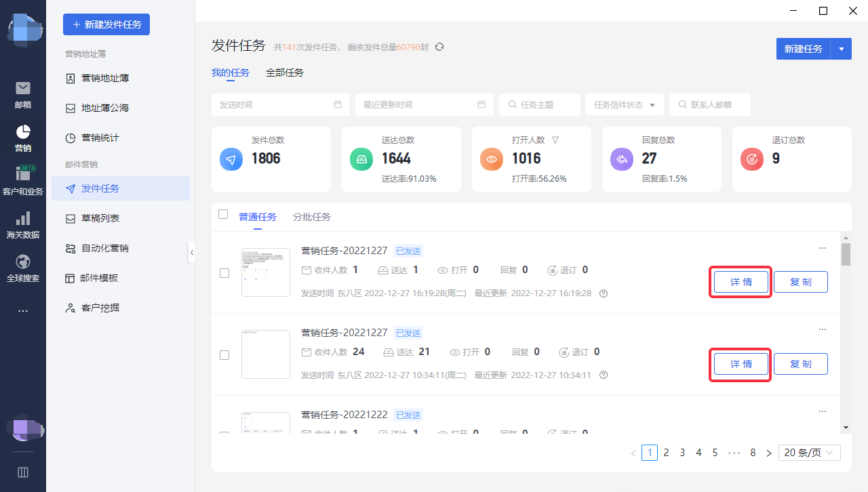Viewport: 868px width, 492px height.
Task: Collapse the left navigation panel handle
Action: pyautogui.click(x=192, y=252)
